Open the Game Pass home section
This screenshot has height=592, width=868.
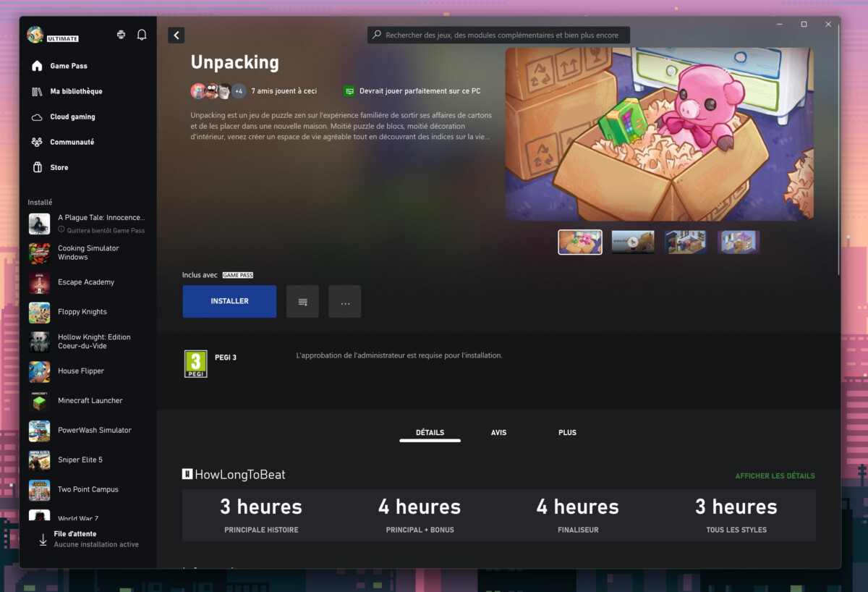click(69, 66)
